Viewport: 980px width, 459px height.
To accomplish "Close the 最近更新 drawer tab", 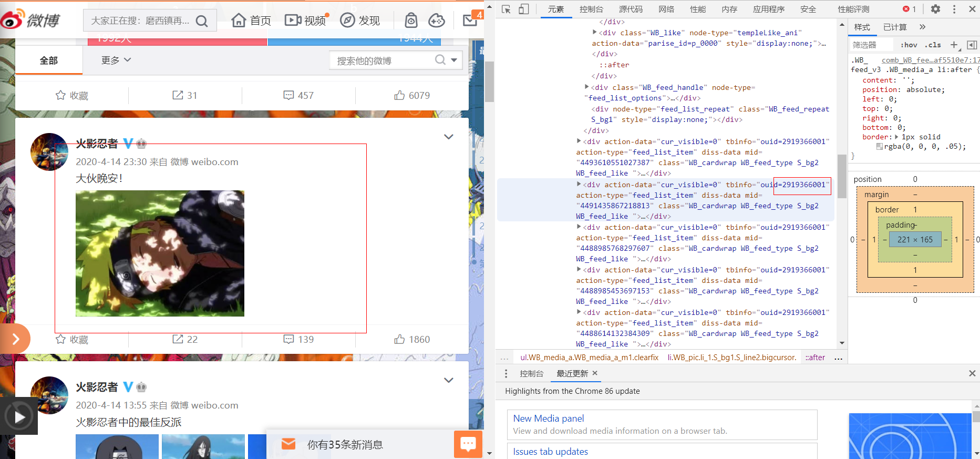I will click(x=595, y=373).
